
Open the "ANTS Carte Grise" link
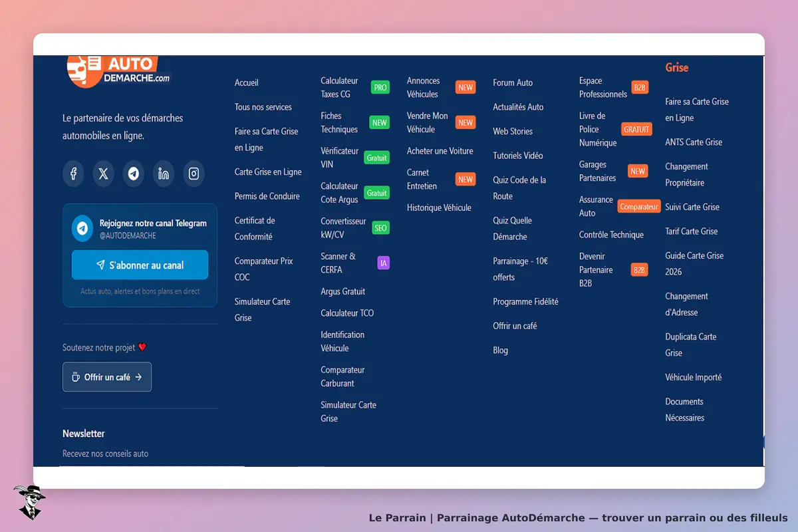pos(694,142)
